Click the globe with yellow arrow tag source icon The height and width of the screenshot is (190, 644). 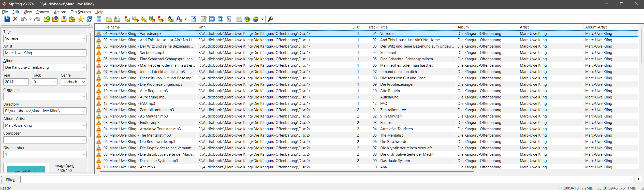tap(247, 19)
